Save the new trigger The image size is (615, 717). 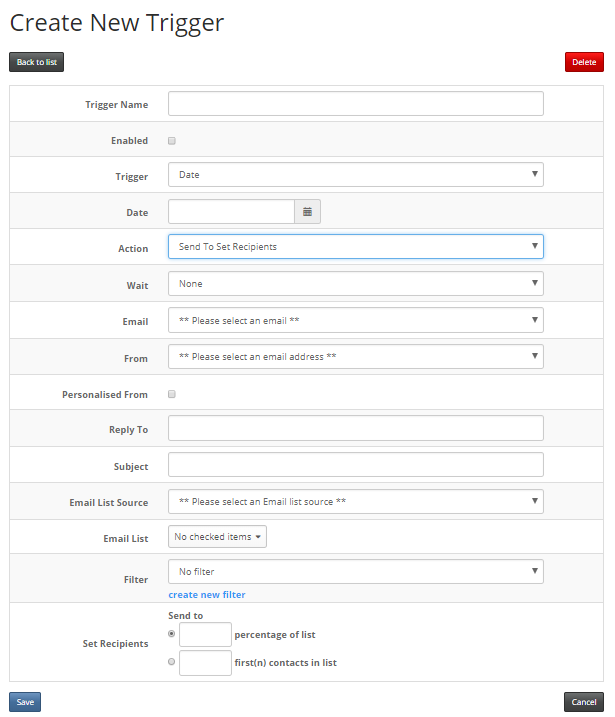(x=25, y=702)
